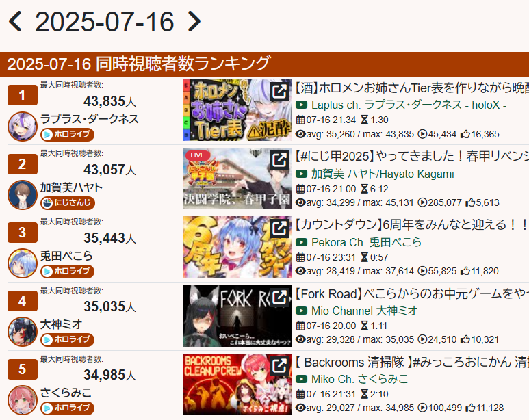
Task: Click ホロライブ tag under 大神ミオ
Action: 68,339
